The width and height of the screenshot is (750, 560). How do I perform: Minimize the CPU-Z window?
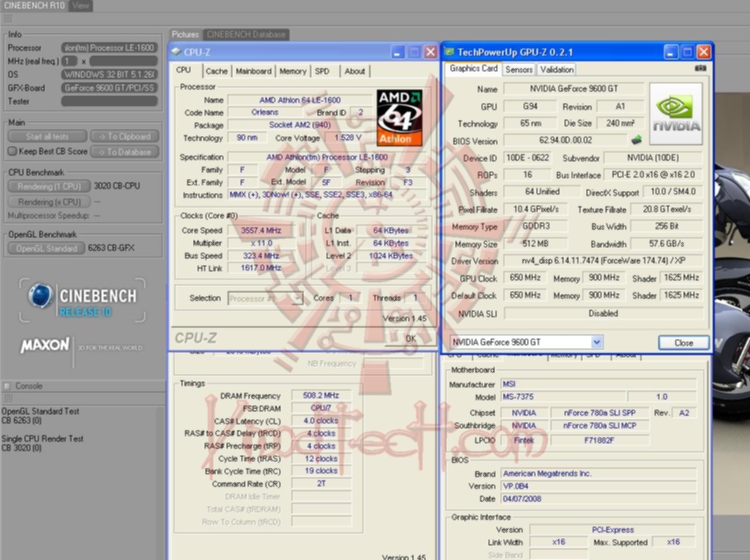point(397,51)
